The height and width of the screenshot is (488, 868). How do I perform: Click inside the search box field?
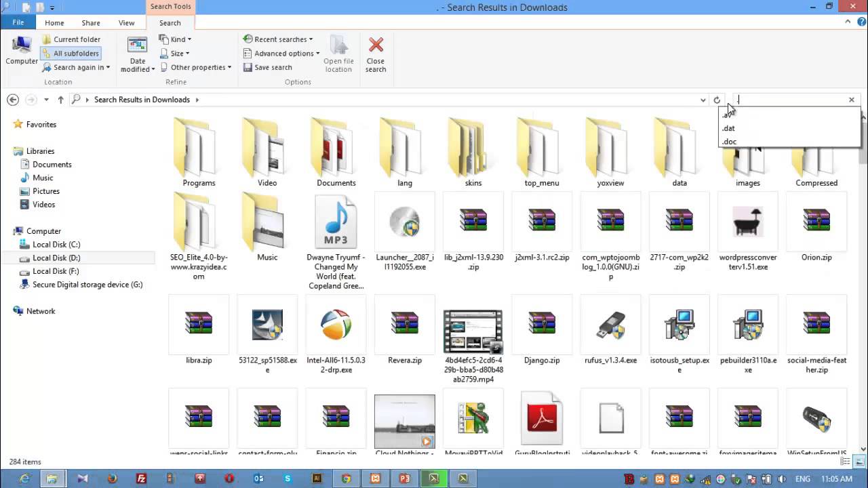[x=790, y=100]
